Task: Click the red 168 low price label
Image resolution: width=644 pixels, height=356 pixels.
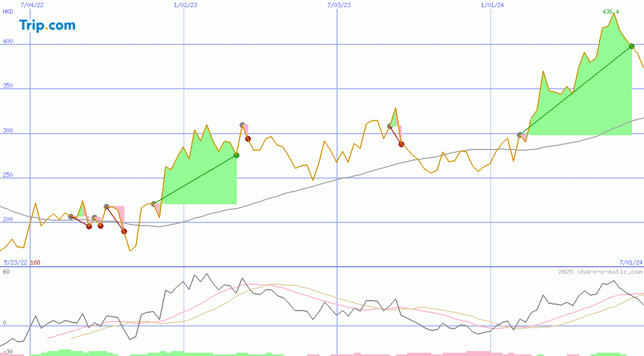Action: (x=35, y=262)
